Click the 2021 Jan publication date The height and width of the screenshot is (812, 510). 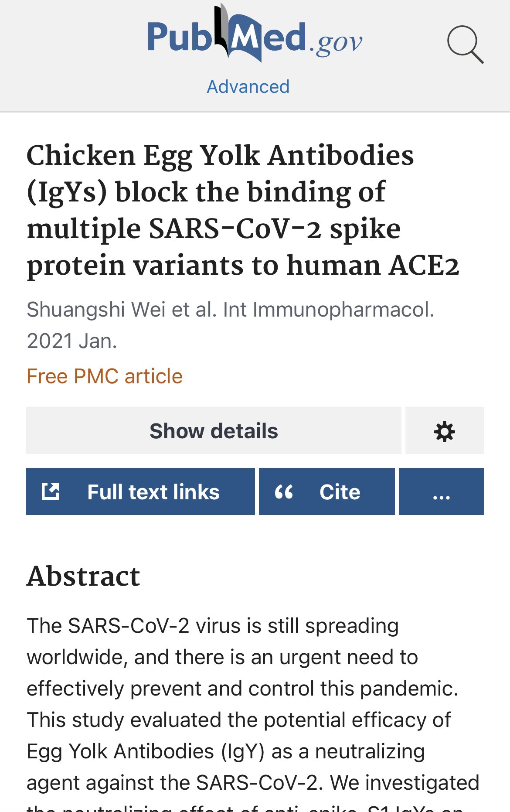(x=72, y=341)
